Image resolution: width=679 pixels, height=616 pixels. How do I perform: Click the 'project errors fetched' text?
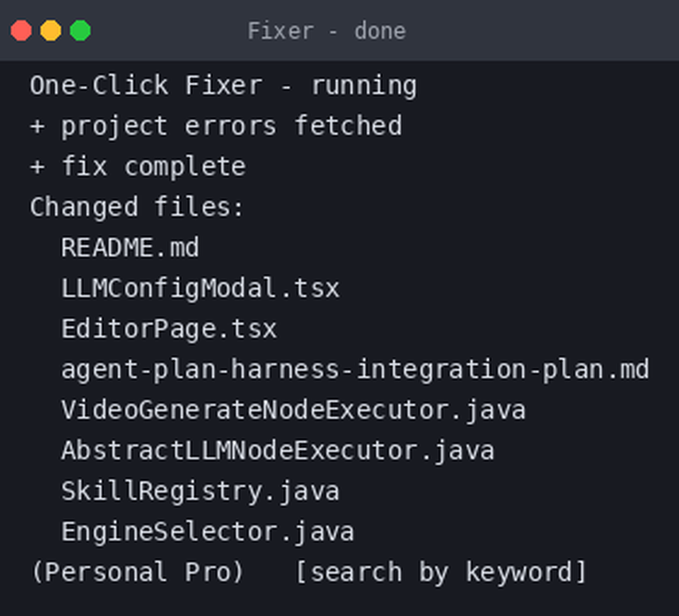pyautogui.click(x=232, y=126)
